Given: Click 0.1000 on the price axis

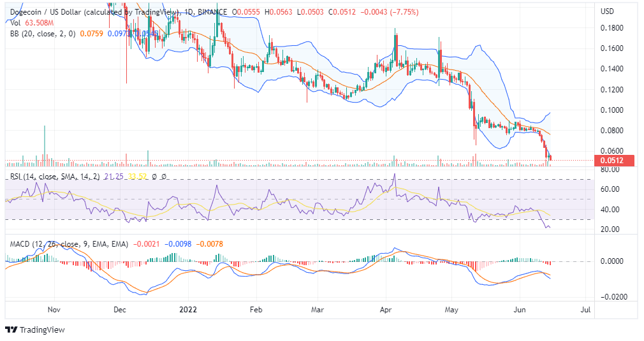Looking at the screenshot, I should coord(612,110).
